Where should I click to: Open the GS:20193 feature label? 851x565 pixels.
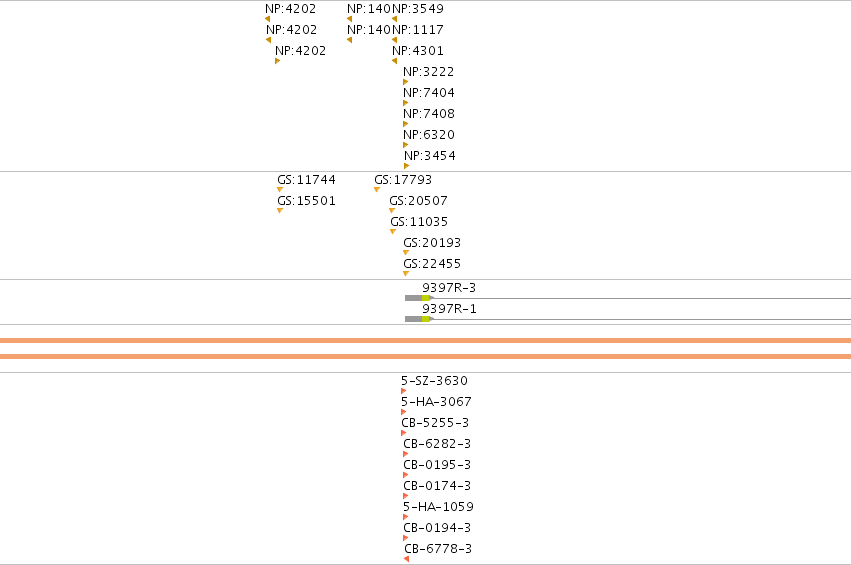[432, 243]
